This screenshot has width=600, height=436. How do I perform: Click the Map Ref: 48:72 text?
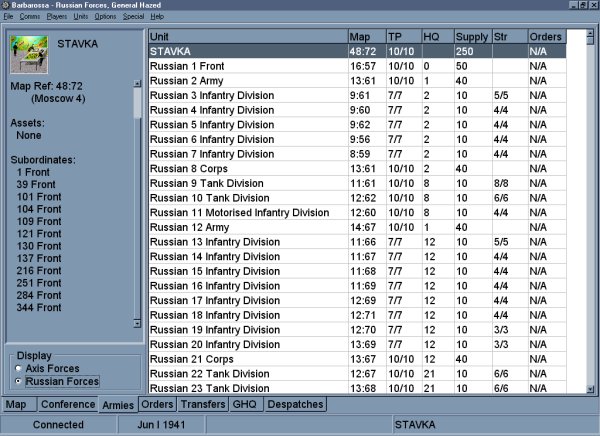(46, 86)
